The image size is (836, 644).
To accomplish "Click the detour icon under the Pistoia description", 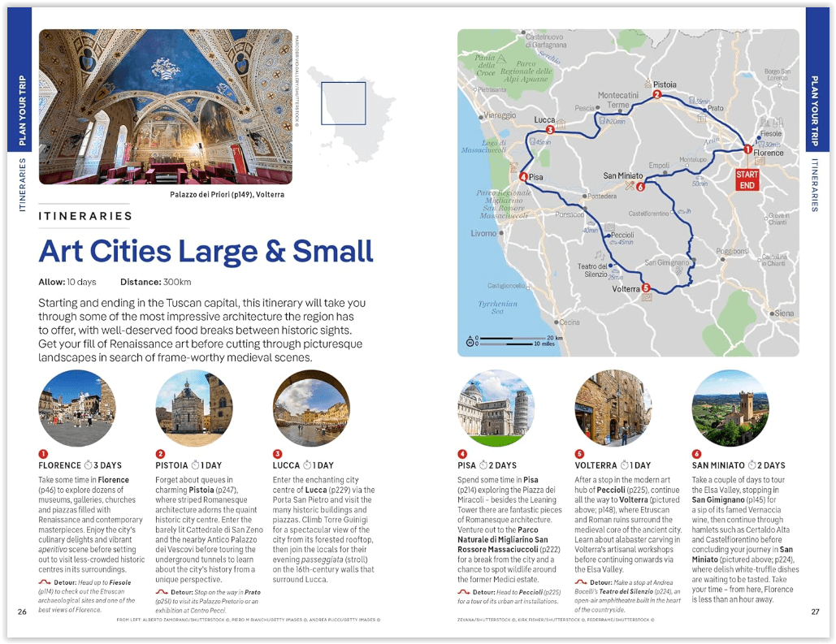I will [x=161, y=592].
